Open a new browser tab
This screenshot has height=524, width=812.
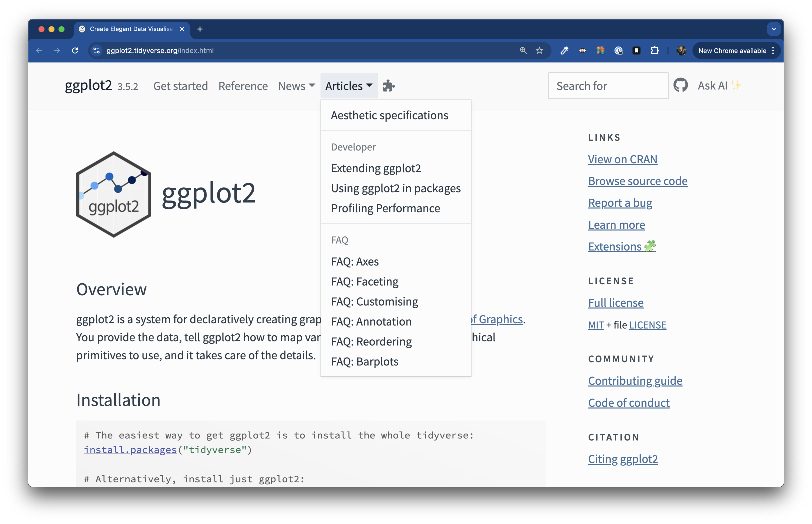click(200, 29)
